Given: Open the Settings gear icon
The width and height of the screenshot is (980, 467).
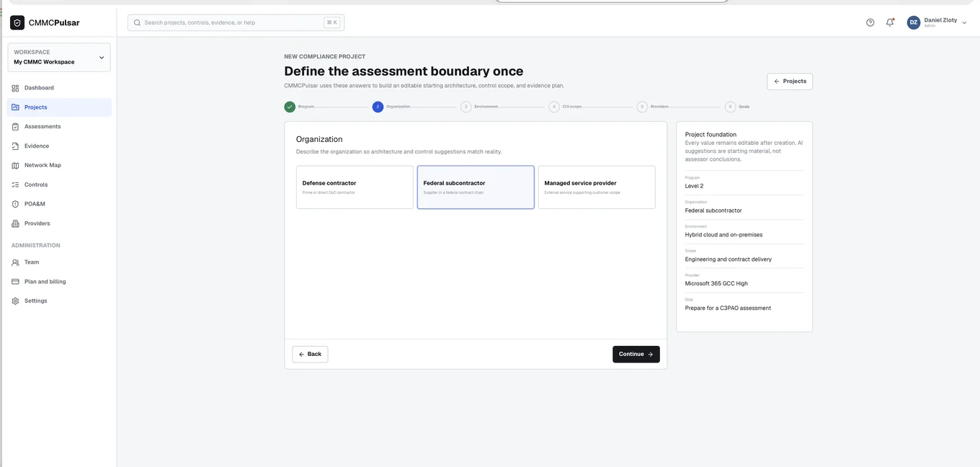Looking at the screenshot, I should [15, 301].
